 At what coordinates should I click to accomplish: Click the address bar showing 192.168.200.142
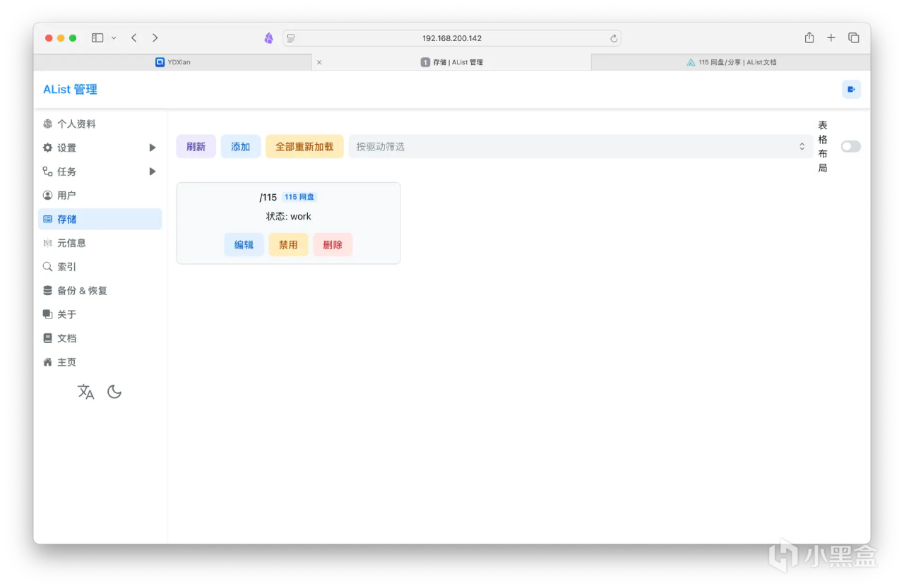[452, 38]
